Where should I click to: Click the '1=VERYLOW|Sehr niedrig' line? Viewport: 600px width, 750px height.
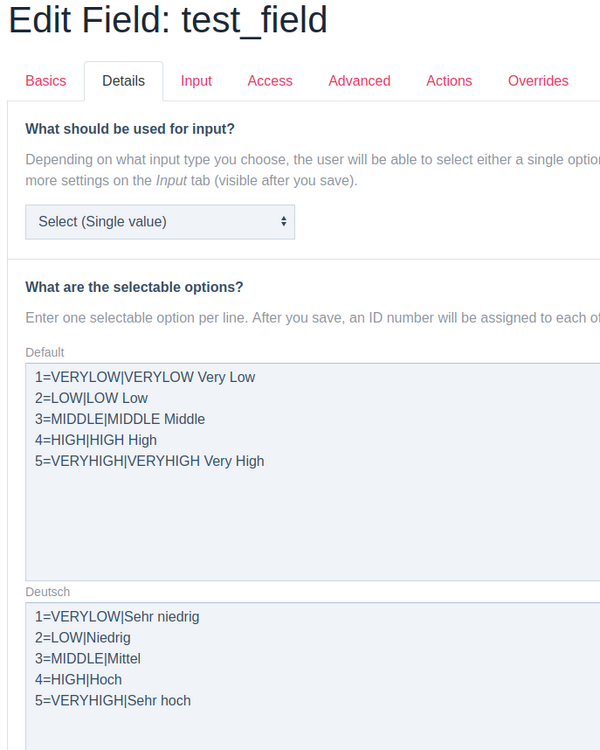(117, 617)
